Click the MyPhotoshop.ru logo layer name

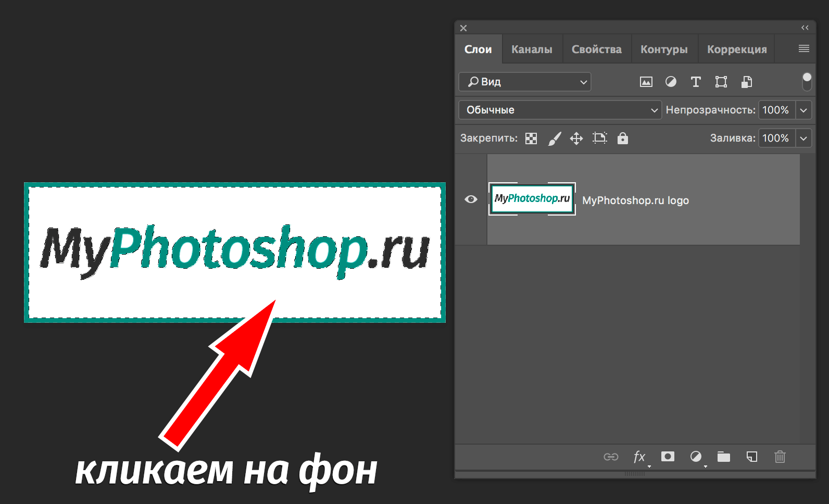(635, 200)
